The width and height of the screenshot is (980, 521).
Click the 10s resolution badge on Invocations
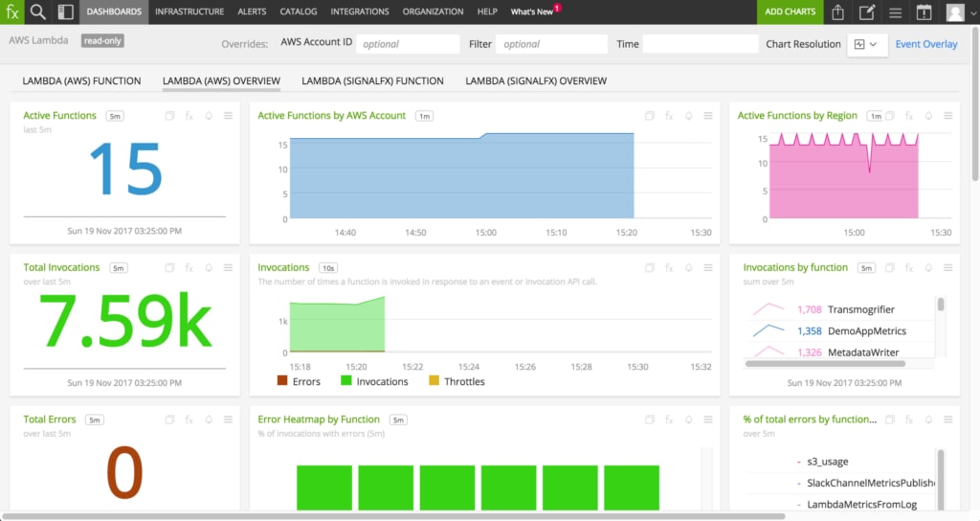click(x=328, y=268)
